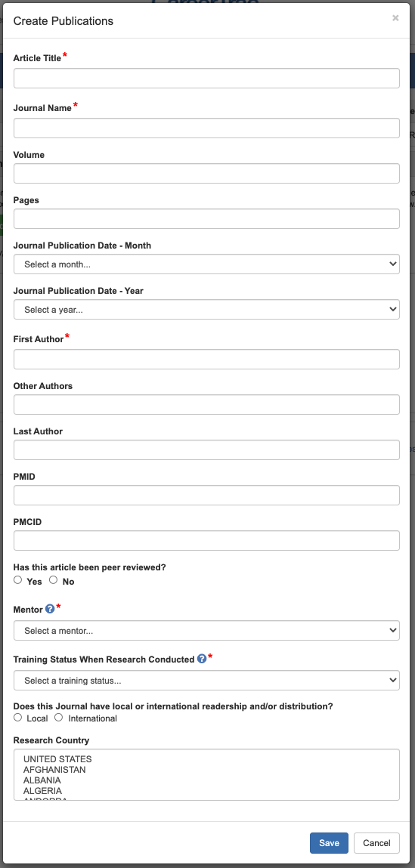Click the Cancel button
Screen dimensions: 415x868
click(x=376, y=843)
